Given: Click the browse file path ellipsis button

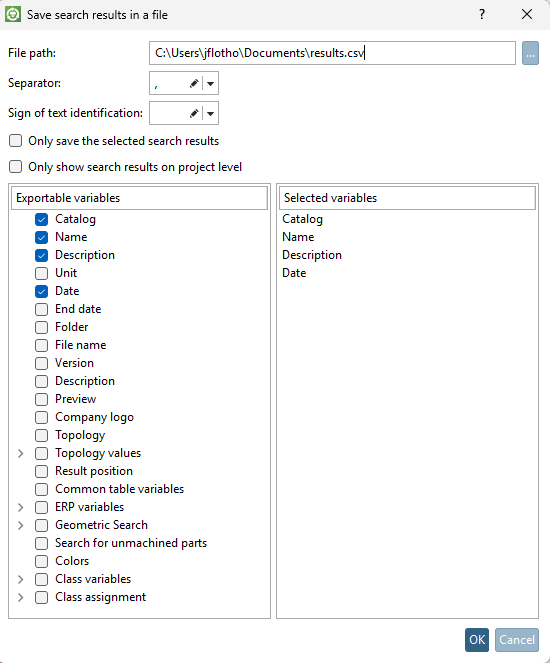Looking at the screenshot, I should coord(530,53).
